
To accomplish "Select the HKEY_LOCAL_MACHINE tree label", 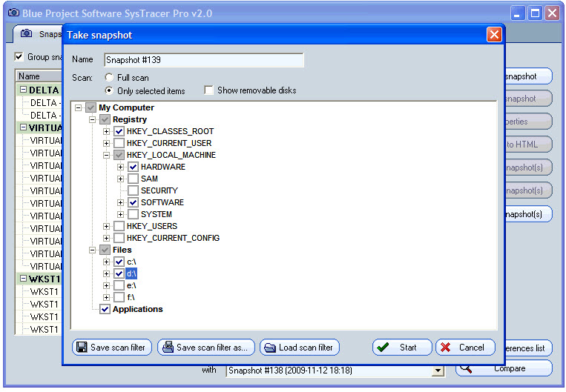I will [171, 155].
